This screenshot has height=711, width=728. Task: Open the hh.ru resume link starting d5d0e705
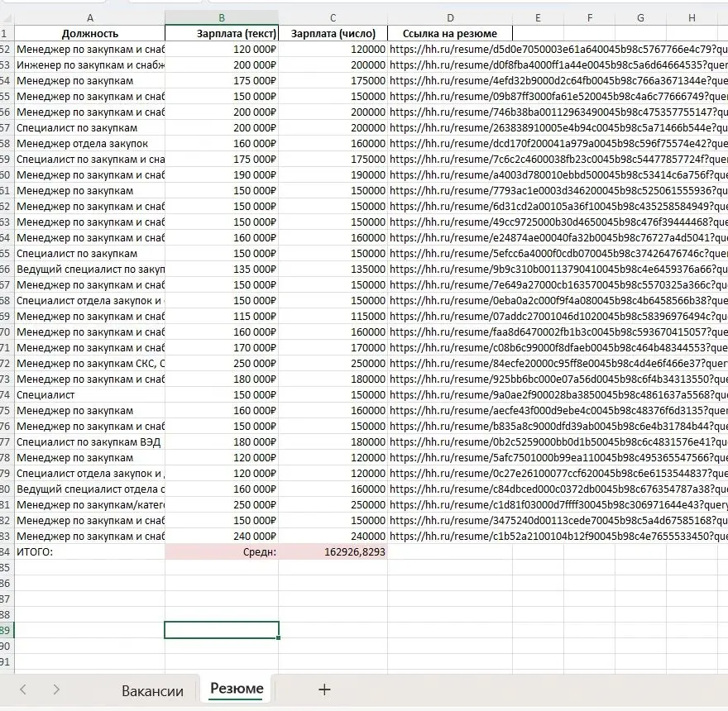[x=558, y=50]
